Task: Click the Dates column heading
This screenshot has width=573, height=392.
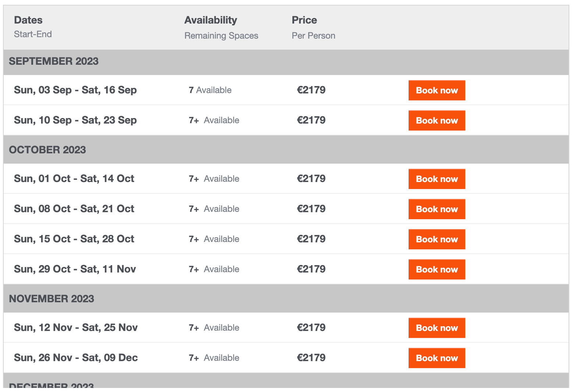Action: [28, 20]
